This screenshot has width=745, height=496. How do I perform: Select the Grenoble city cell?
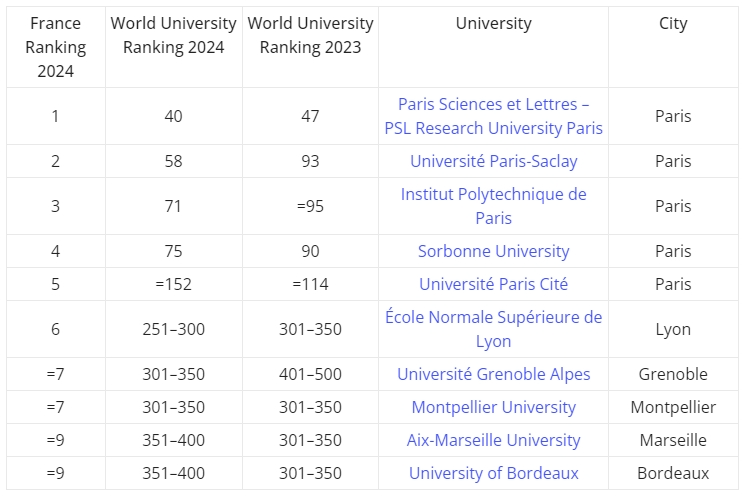673,374
